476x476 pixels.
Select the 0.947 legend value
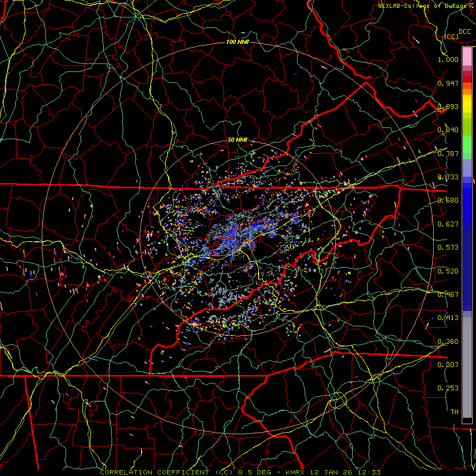[448, 83]
